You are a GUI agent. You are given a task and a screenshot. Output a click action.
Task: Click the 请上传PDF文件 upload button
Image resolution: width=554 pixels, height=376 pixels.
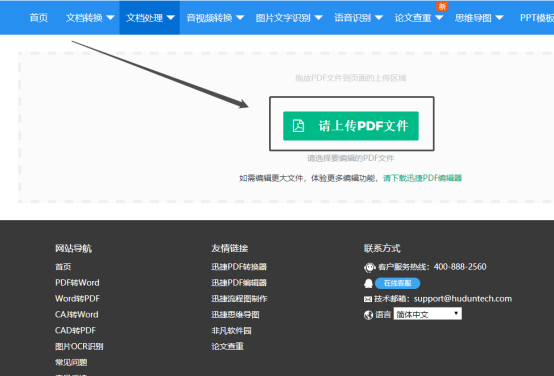pyautogui.click(x=351, y=126)
